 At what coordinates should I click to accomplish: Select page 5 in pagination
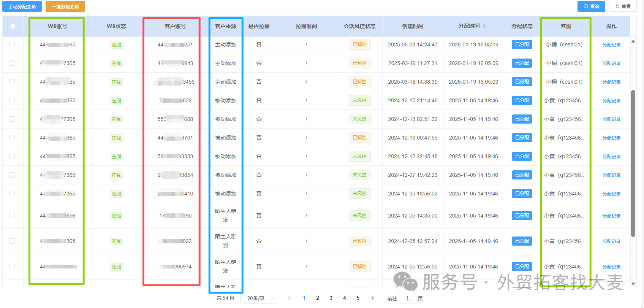358,298
